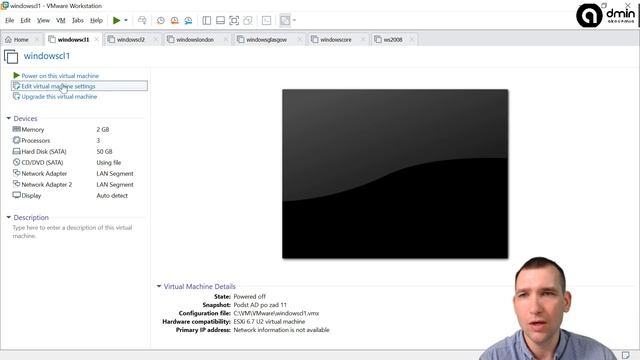Toggle the thumbnail bar icon
Image resolution: width=640 pixels, height=360 pixels.
[220, 20]
